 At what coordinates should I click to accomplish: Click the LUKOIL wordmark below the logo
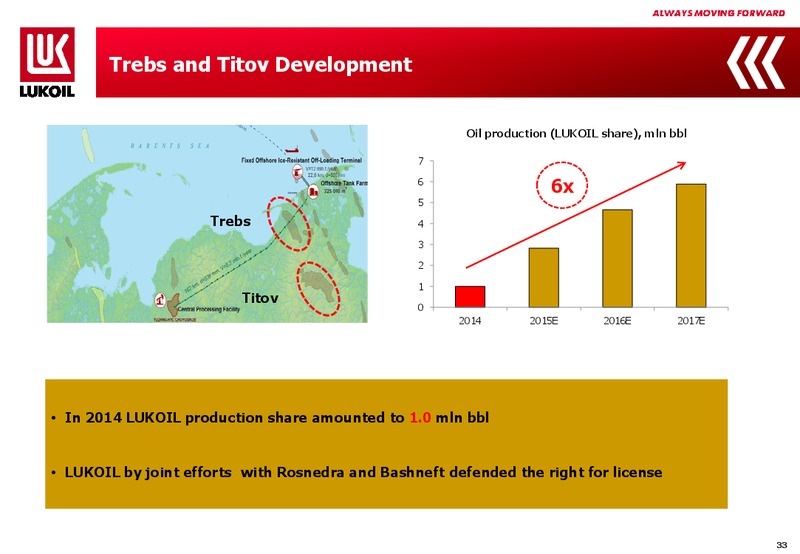point(47,91)
